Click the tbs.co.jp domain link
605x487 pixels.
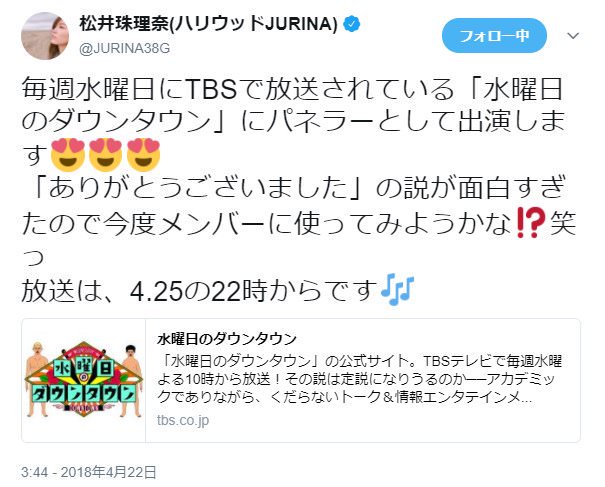pyautogui.click(x=183, y=420)
